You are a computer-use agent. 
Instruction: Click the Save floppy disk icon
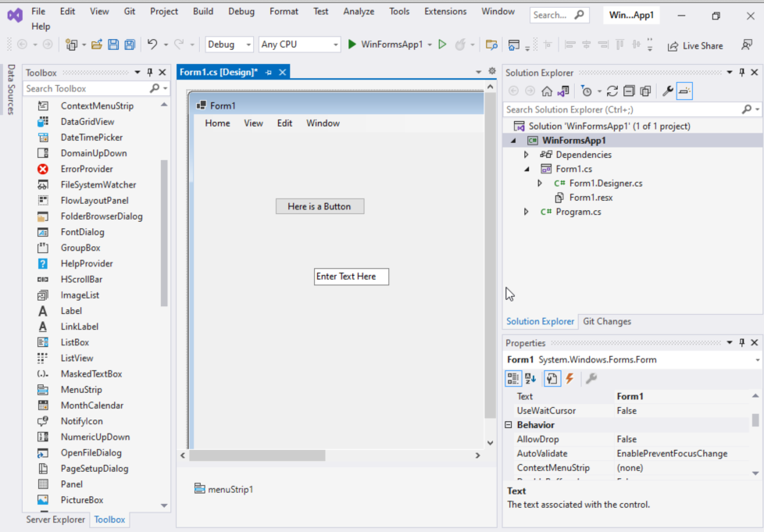coord(113,45)
